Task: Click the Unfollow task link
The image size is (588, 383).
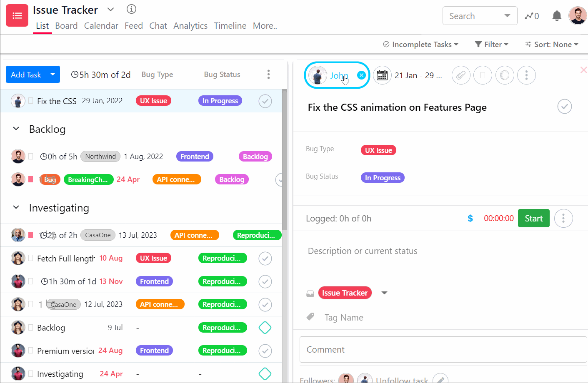Action: [x=401, y=379]
